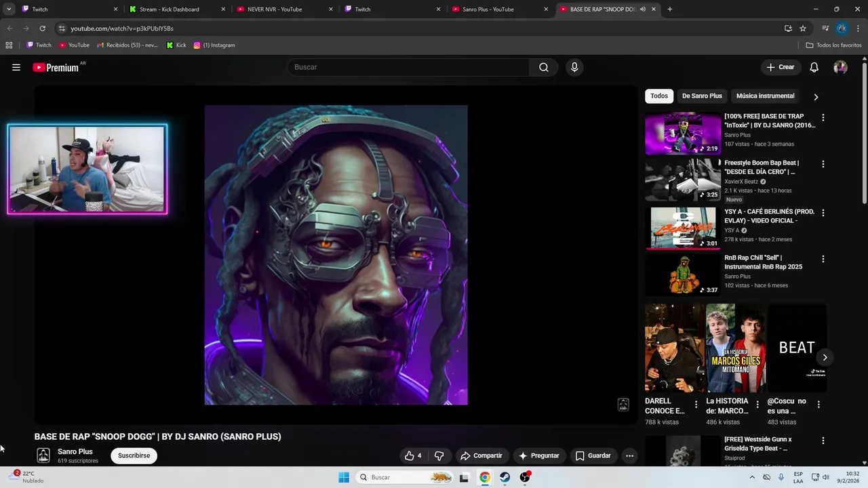Viewport: 868px width, 488px height.
Task: Open Kick bookmark in bookmarks bar
Action: (176, 45)
